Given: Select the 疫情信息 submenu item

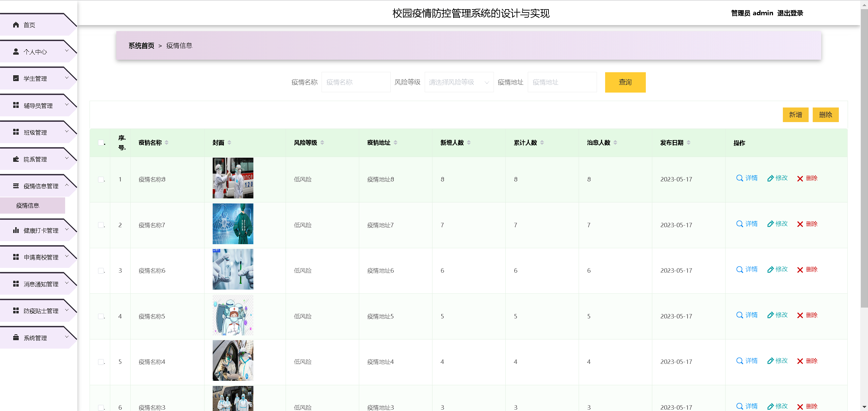Looking at the screenshot, I should [28, 206].
